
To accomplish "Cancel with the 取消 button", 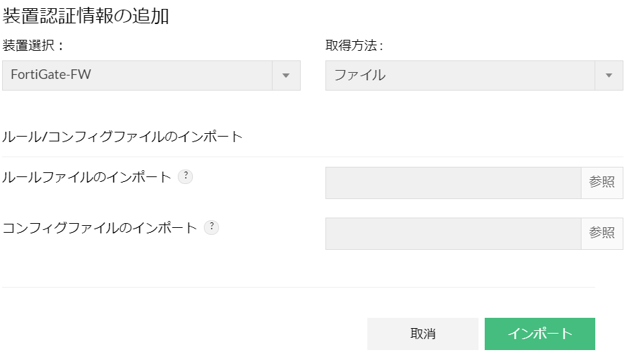I will pos(422,334).
